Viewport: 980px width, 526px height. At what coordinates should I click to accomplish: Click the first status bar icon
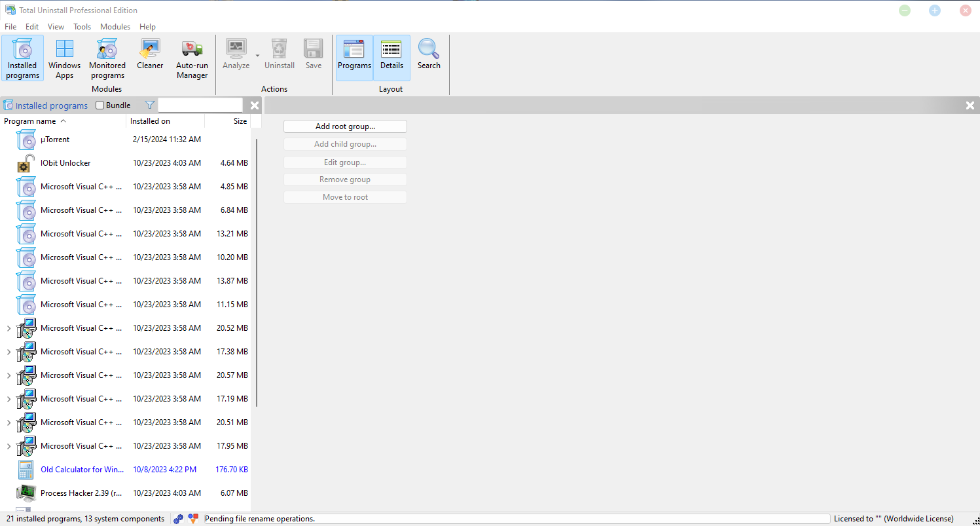pos(179,519)
